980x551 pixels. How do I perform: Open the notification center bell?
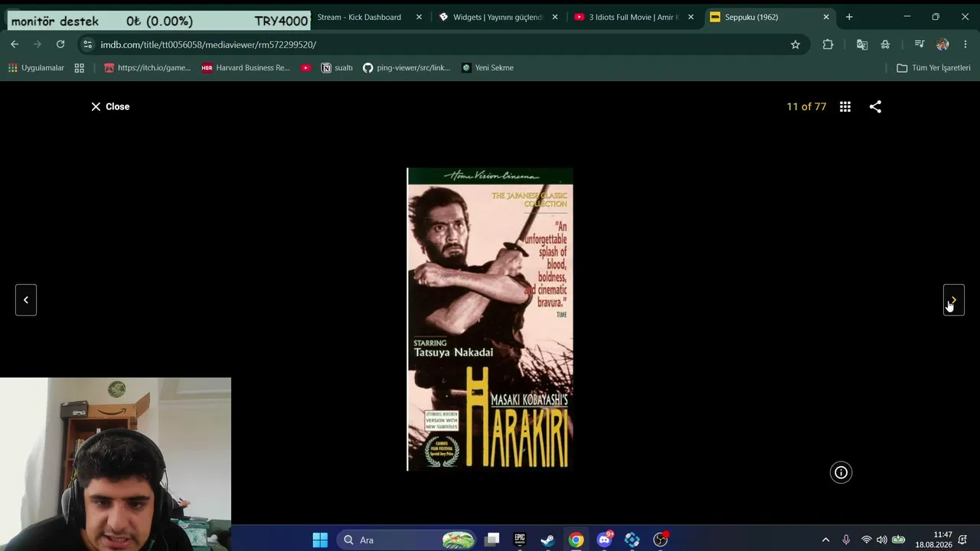pyautogui.click(x=962, y=540)
